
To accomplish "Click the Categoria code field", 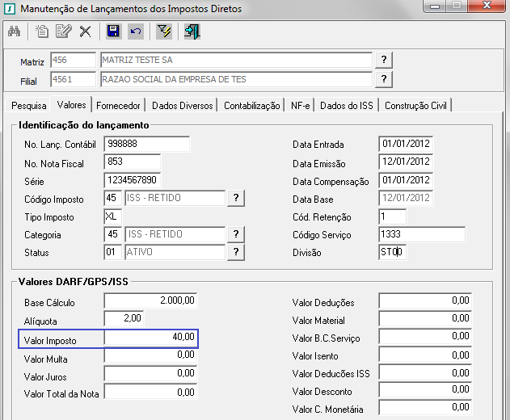I will coord(113,234).
